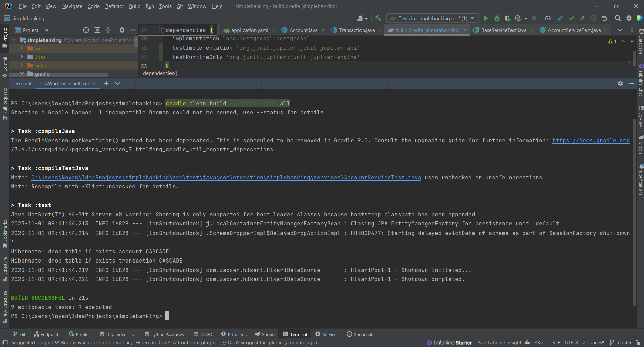Expand the .gradle folder in tree
Screen dimensions: 644x347
[22, 48]
